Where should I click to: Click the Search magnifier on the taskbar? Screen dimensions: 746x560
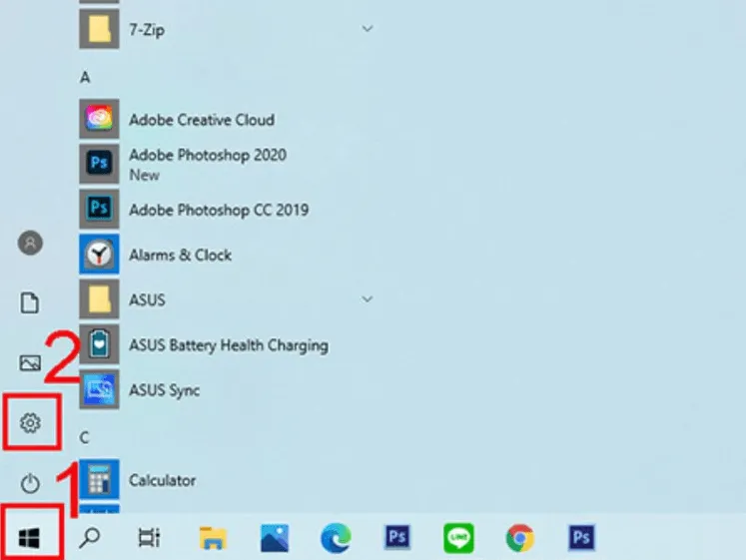(x=90, y=538)
